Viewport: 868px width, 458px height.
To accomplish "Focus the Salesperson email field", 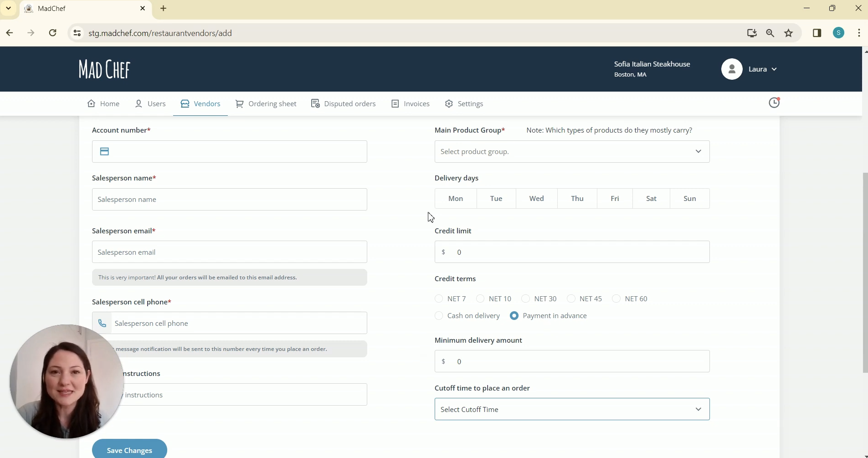I will (230, 252).
